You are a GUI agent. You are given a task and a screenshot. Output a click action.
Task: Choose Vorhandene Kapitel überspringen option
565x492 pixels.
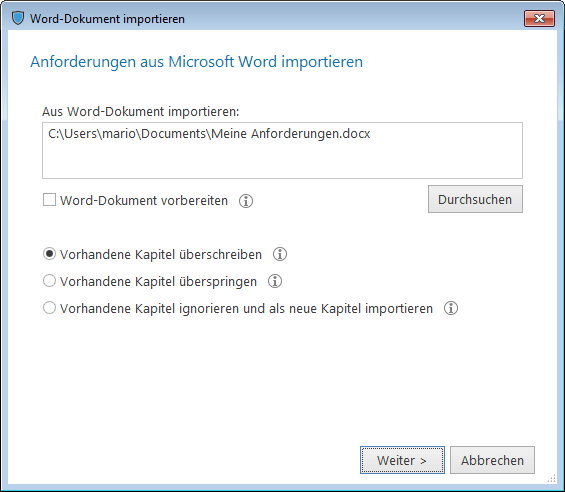coord(49,281)
